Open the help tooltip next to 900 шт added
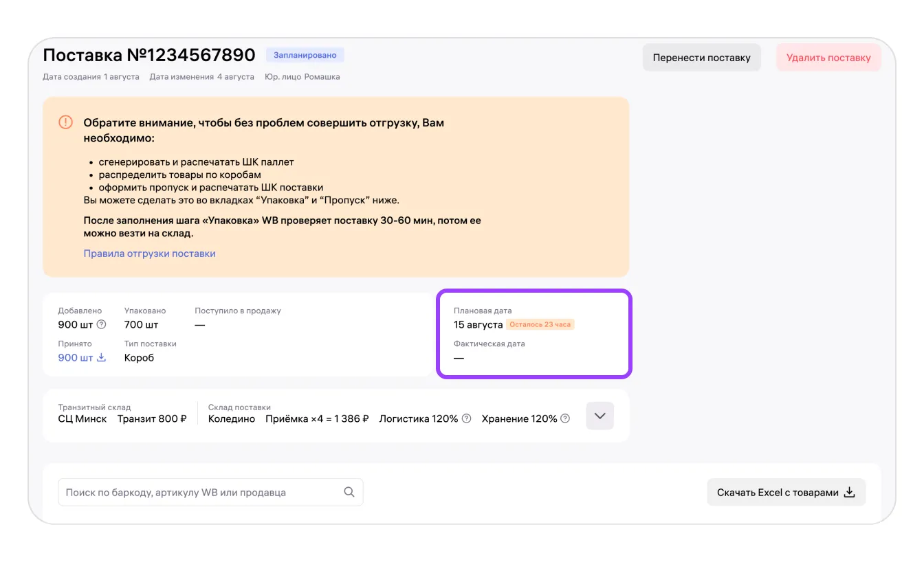This screenshot has width=924, height=562. tap(101, 324)
